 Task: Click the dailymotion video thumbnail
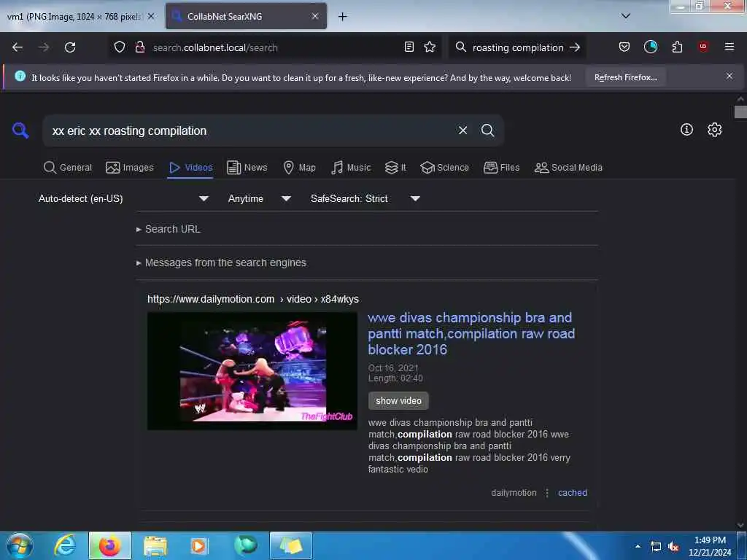tap(252, 371)
